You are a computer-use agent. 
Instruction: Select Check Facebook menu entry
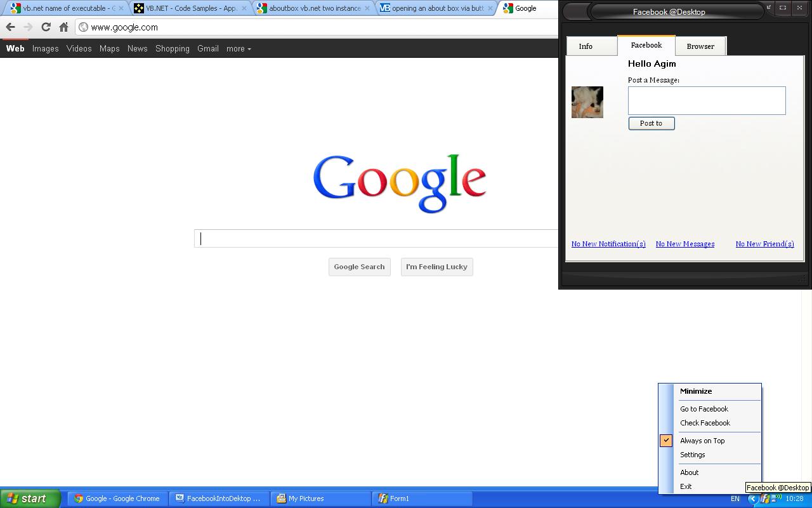pos(710,423)
